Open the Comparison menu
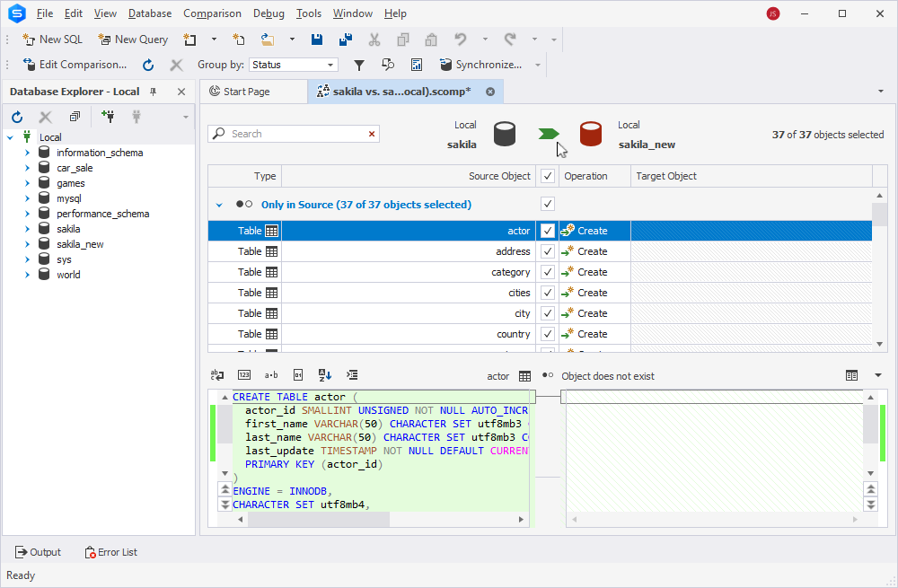898x588 pixels. (212, 13)
